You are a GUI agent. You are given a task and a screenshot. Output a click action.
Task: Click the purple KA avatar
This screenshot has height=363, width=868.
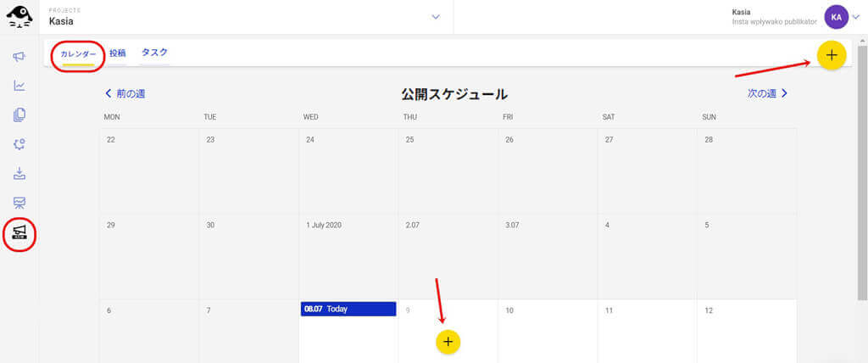[836, 16]
